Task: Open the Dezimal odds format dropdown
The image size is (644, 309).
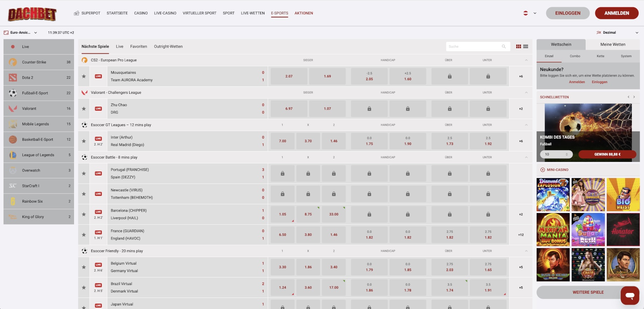Action: click(x=617, y=33)
